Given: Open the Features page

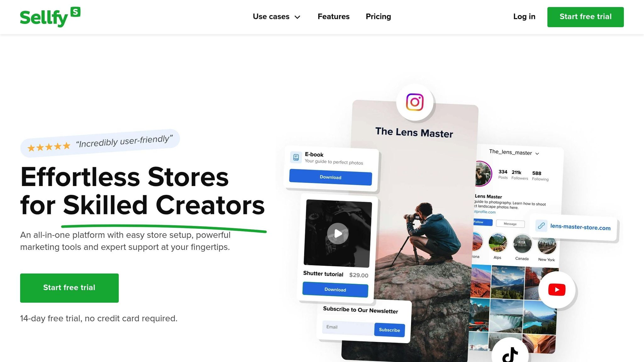Looking at the screenshot, I should (x=333, y=17).
